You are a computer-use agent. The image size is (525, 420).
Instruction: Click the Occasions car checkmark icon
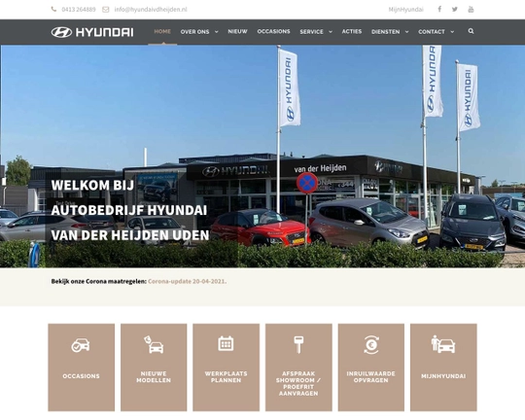81,345
